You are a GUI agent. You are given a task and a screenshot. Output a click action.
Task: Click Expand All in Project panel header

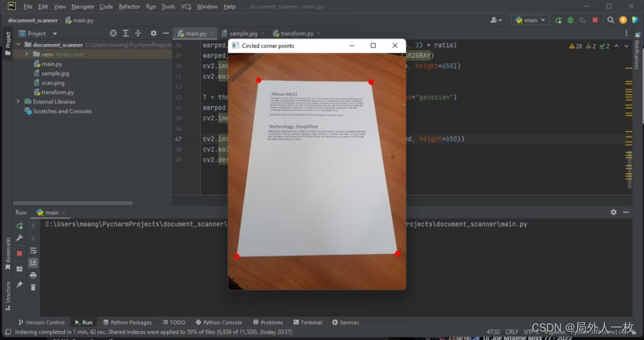tap(126, 33)
